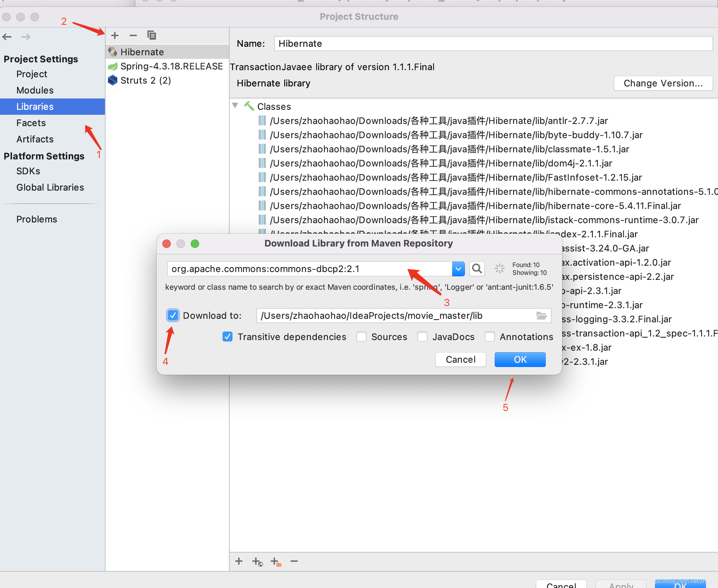Select Modules in Project Settings
This screenshot has height=588, width=718.
click(35, 90)
